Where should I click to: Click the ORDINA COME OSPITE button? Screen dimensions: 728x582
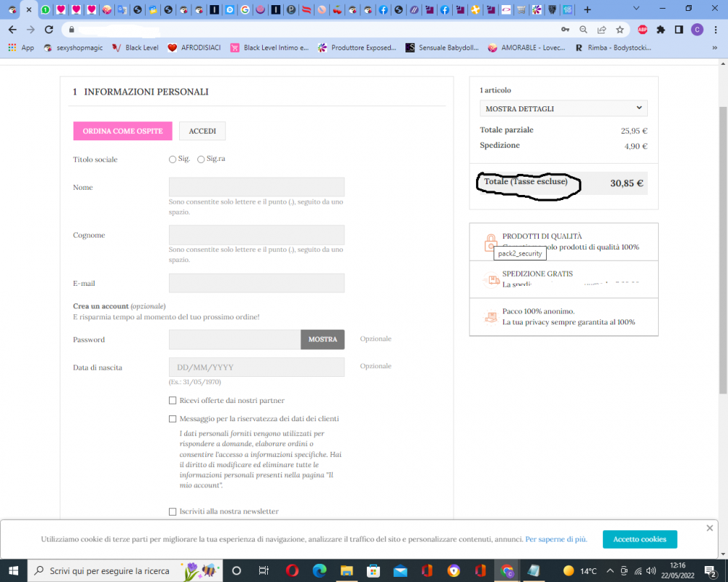[x=122, y=131]
